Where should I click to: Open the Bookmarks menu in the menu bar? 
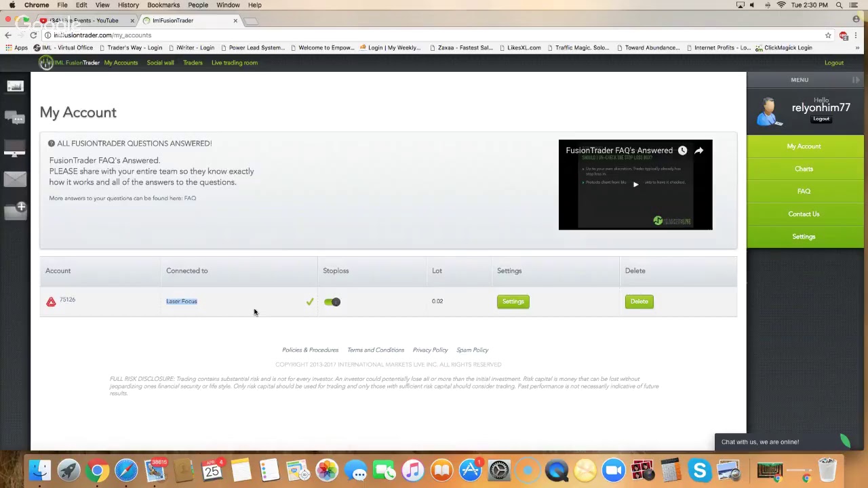(x=163, y=5)
